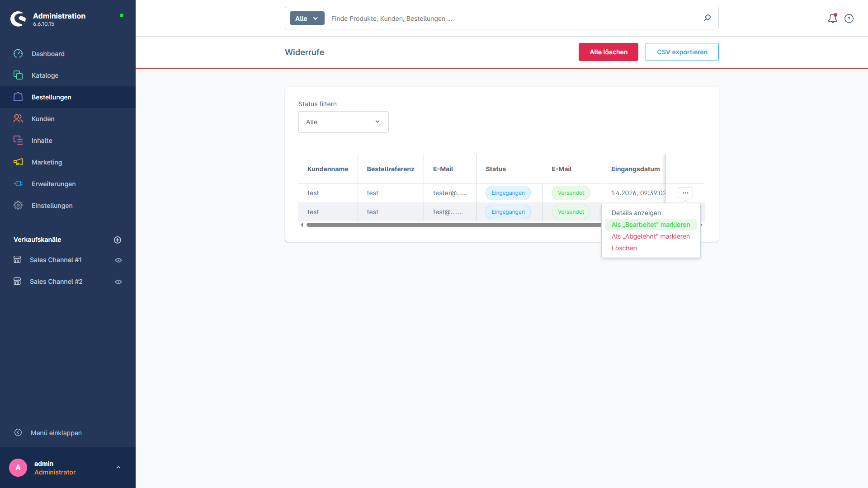
Task: Toggle eye icon for Sales Channel #1
Action: [118, 260]
